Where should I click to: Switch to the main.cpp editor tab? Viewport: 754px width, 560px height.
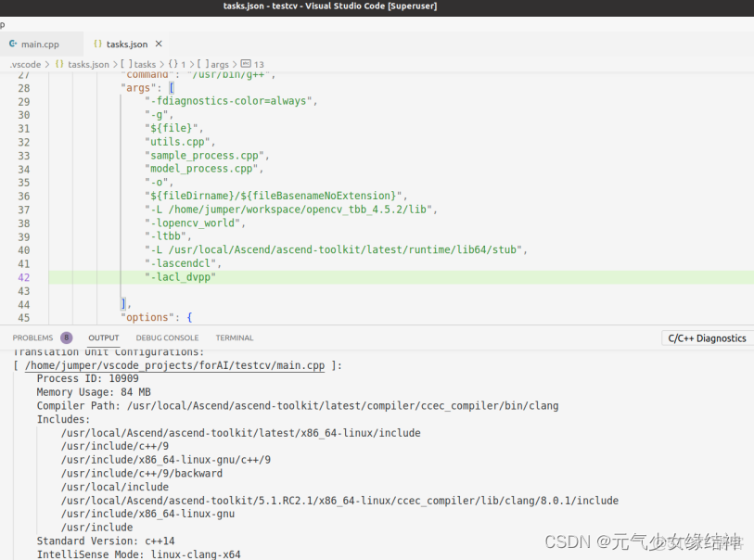(x=40, y=44)
